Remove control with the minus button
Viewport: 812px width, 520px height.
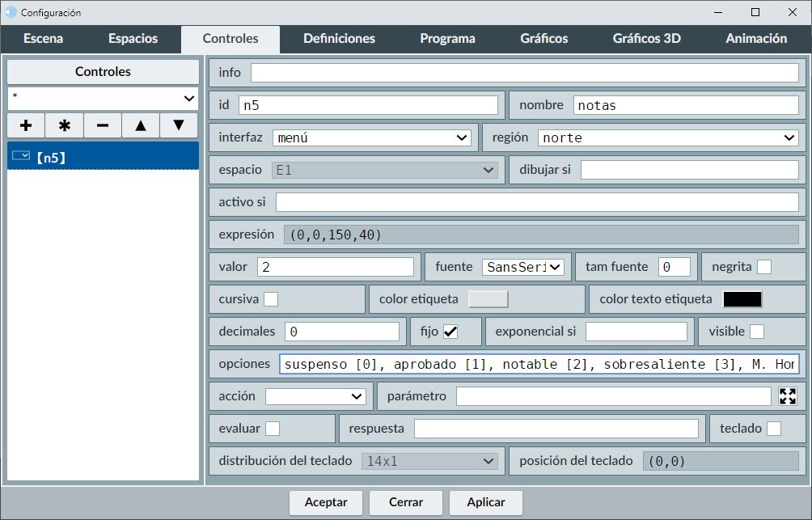click(x=103, y=125)
